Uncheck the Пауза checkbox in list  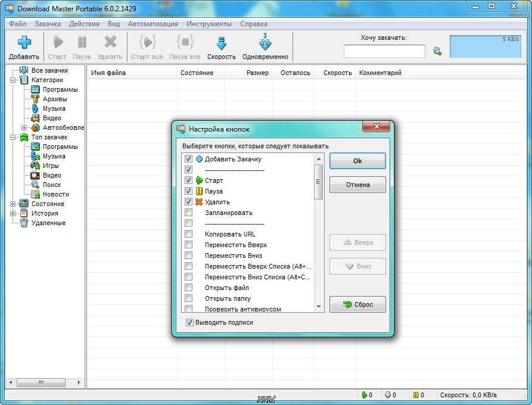[188, 191]
